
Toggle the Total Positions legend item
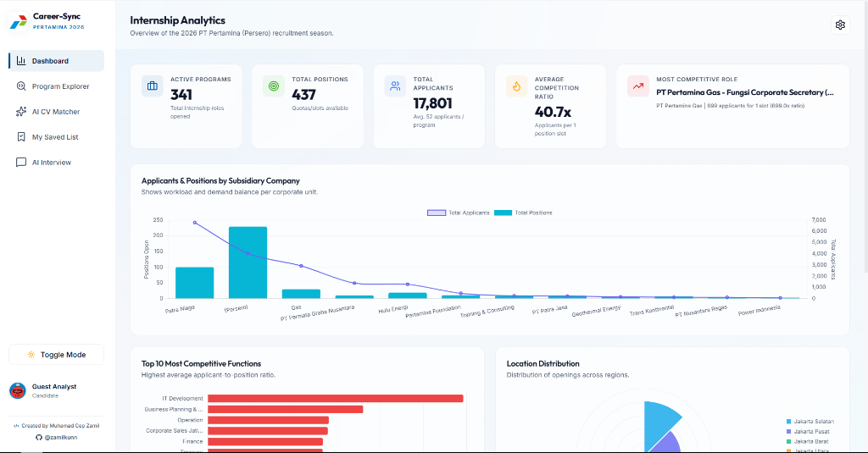pos(523,213)
